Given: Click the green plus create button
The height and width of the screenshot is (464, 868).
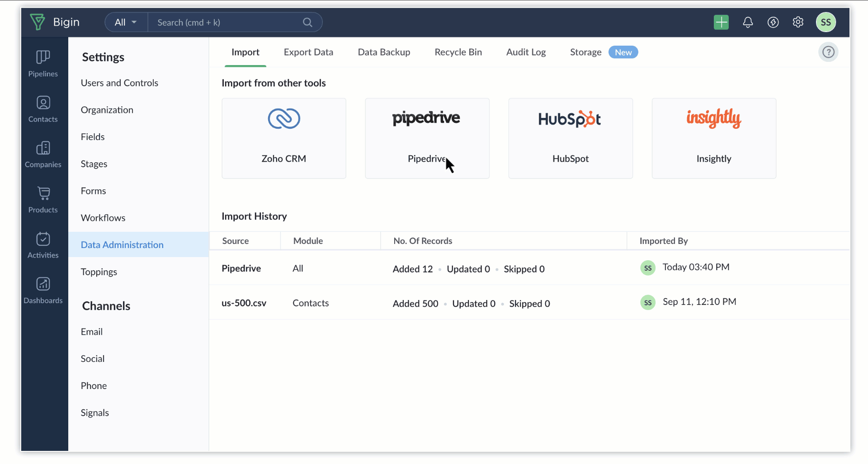Looking at the screenshot, I should [721, 22].
